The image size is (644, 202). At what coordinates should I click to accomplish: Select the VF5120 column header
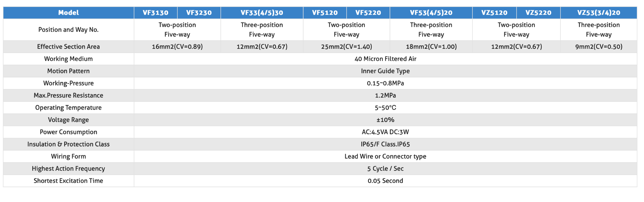325,13
